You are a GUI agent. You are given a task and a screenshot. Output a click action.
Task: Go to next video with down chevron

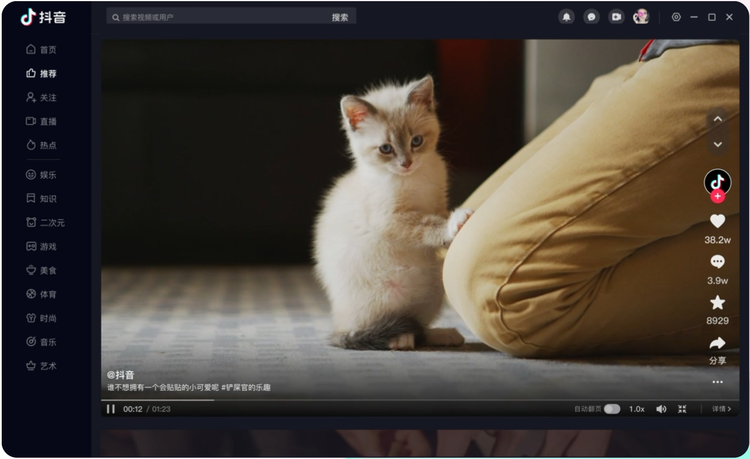[x=717, y=144]
